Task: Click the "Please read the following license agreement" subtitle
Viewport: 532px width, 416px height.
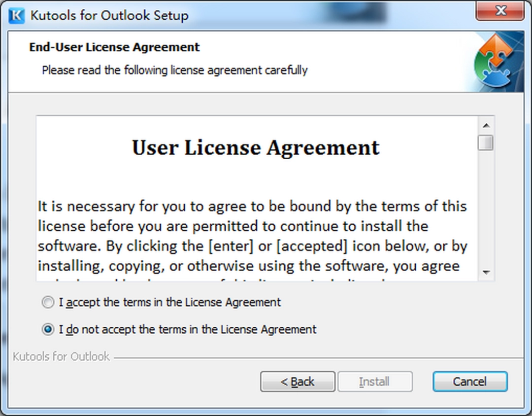Action: point(174,70)
